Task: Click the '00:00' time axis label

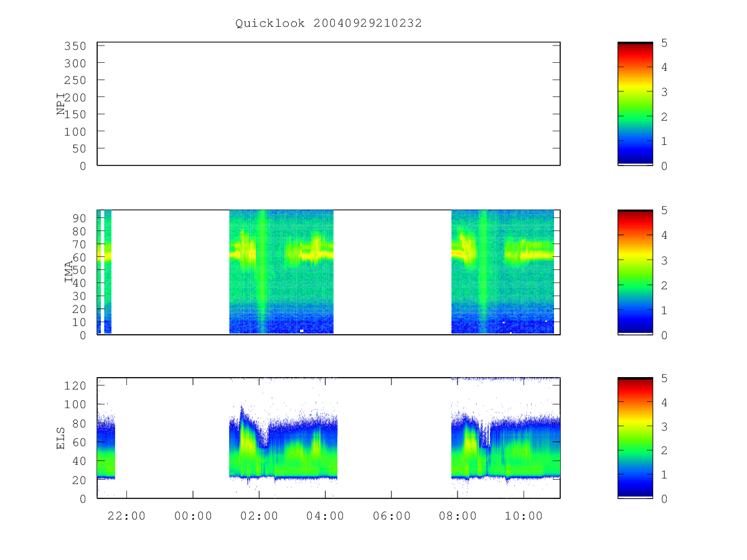Action: [x=193, y=516]
